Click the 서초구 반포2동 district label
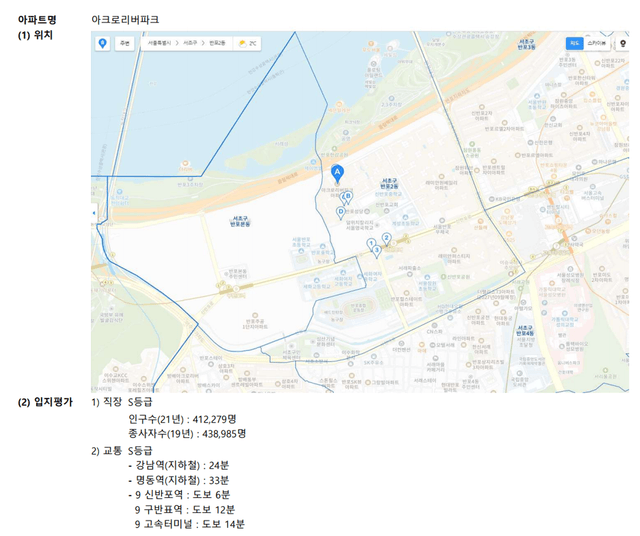640x536 pixels. 389,184
